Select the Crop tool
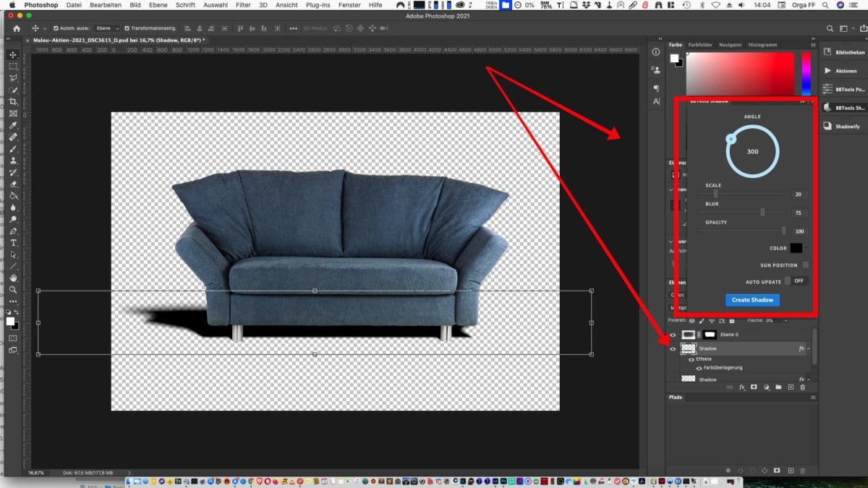 click(13, 101)
